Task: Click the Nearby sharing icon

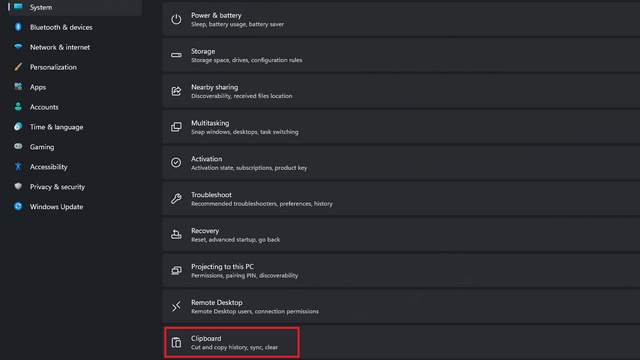Action: (176, 91)
